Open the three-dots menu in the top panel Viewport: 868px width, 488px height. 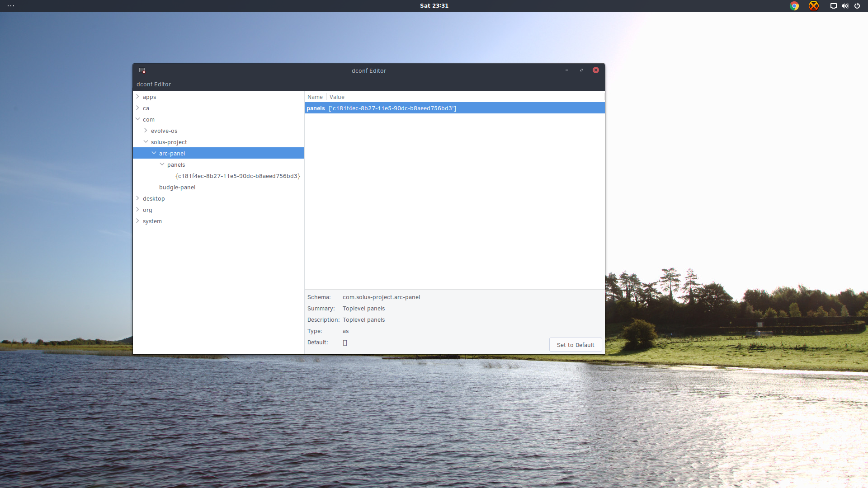click(11, 6)
